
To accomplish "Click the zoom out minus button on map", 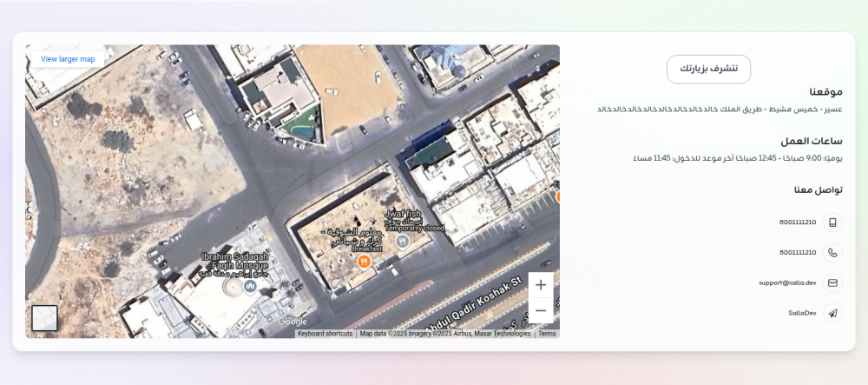I will [x=541, y=310].
